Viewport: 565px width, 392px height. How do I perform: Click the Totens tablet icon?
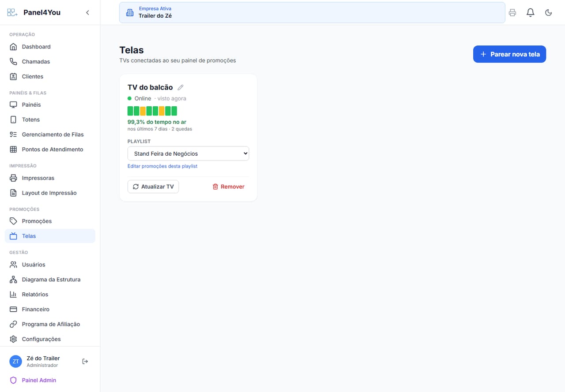pyautogui.click(x=13, y=119)
